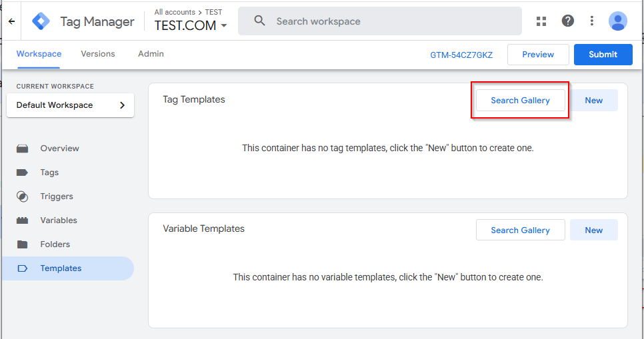Click the Submit button
The height and width of the screenshot is (339, 644).
pyautogui.click(x=603, y=55)
